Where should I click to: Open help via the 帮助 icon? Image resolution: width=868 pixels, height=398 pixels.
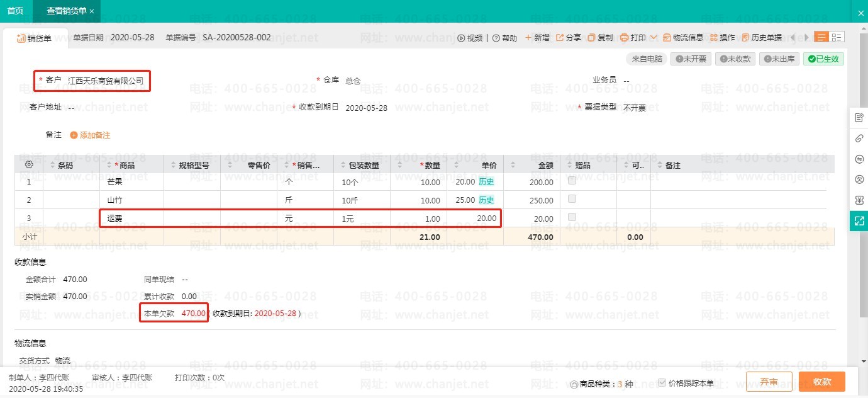point(496,38)
